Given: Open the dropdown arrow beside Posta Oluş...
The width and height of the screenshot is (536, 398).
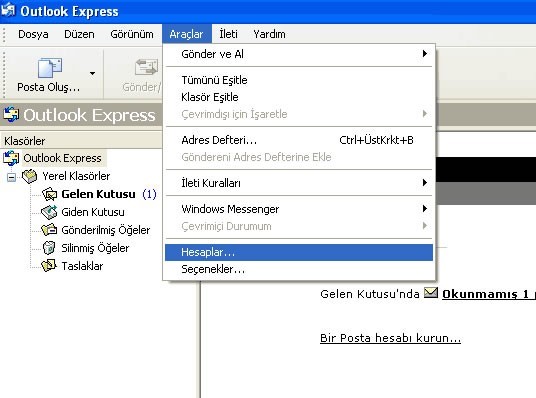Looking at the screenshot, I should click(92, 74).
